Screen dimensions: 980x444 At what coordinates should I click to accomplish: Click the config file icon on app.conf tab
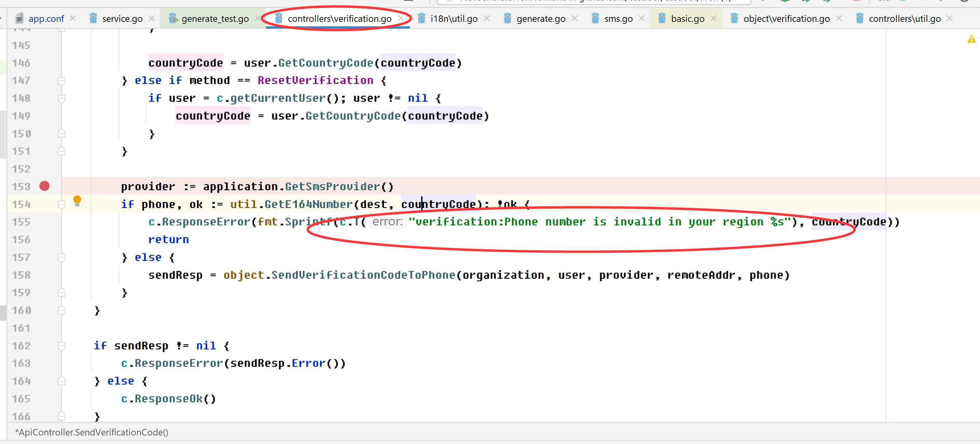click(x=19, y=18)
